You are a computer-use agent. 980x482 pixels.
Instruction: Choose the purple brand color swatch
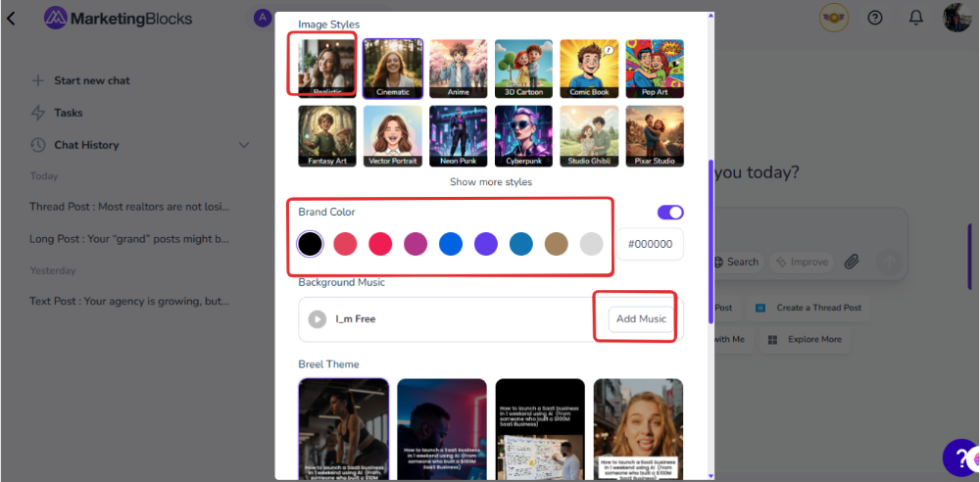coord(486,244)
